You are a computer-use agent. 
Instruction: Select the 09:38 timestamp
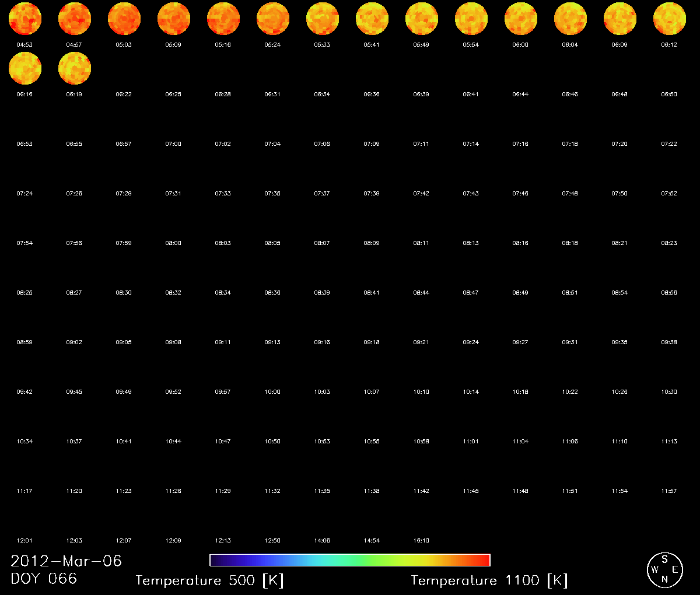click(669, 342)
